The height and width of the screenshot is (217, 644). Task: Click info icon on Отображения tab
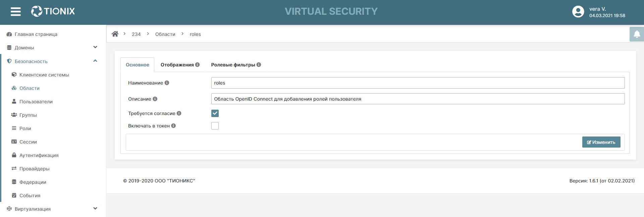(x=197, y=65)
